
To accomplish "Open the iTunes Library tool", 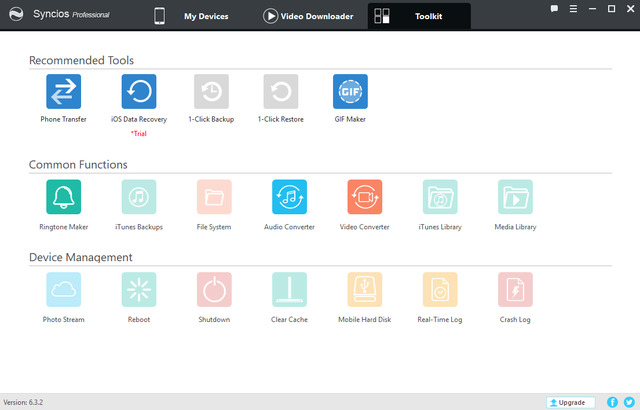I will coord(440,197).
